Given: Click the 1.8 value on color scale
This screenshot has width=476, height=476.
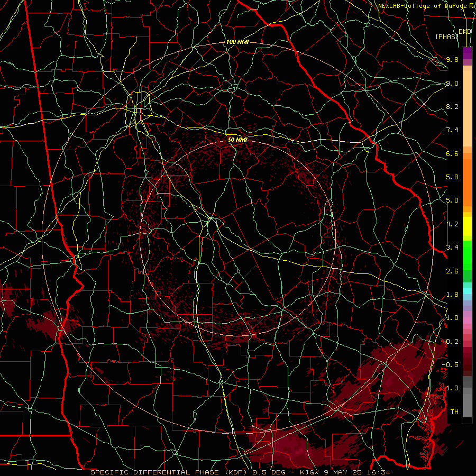Looking at the screenshot, I should click(452, 295).
